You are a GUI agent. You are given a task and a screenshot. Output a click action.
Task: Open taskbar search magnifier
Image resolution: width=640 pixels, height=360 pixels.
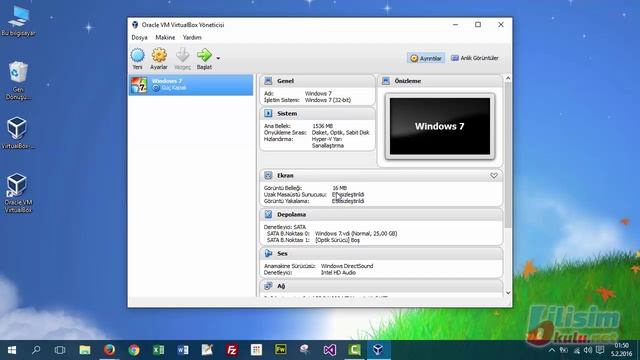(36, 350)
